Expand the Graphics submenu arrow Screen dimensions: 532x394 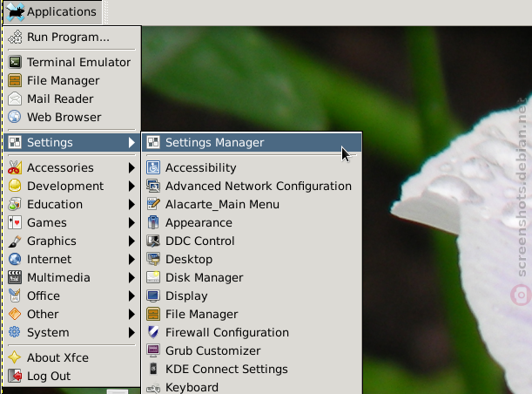pos(131,241)
